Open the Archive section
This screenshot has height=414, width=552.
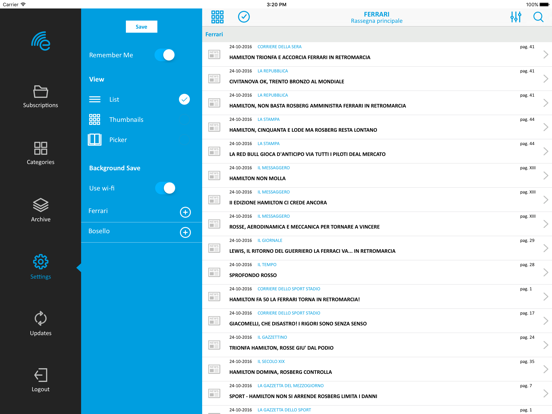(x=40, y=205)
